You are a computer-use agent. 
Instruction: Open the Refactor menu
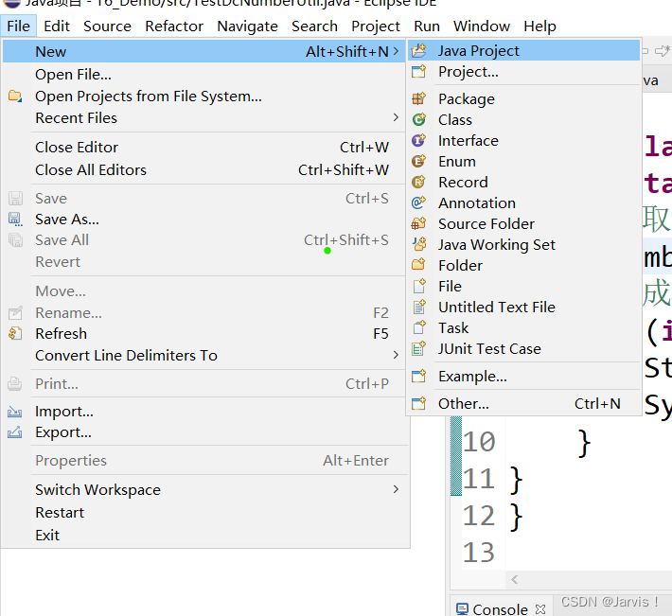[x=174, y=26]
